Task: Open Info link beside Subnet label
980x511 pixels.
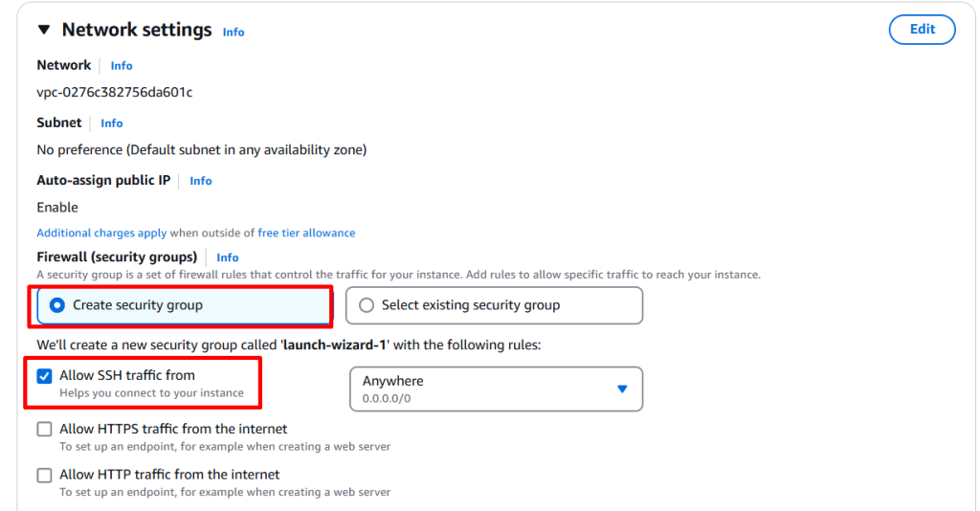Action: point(112,123)
